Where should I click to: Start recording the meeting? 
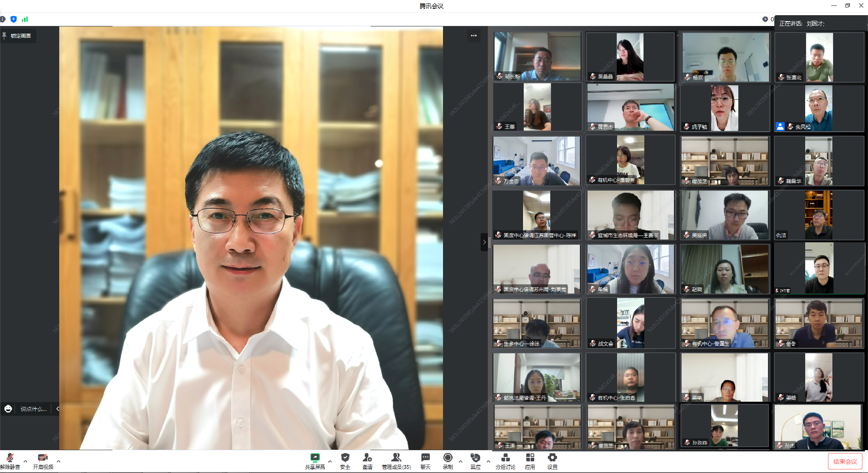point(448,458)
